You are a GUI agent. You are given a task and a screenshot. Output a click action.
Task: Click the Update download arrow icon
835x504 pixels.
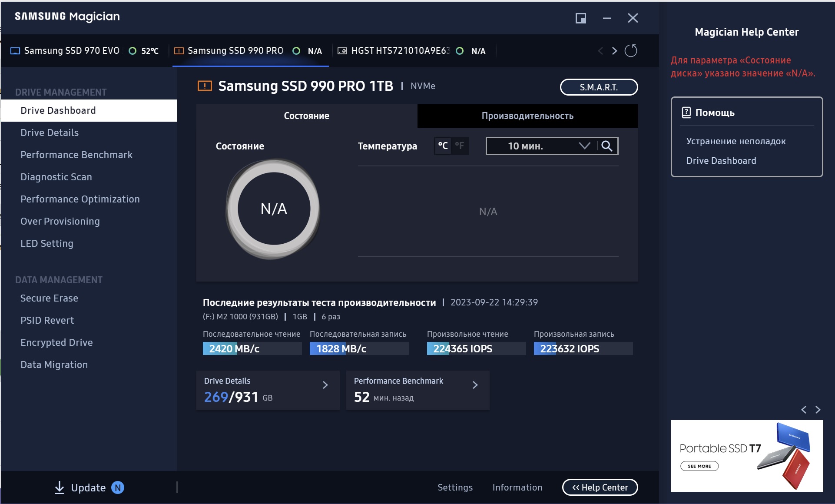click(60, 487)
